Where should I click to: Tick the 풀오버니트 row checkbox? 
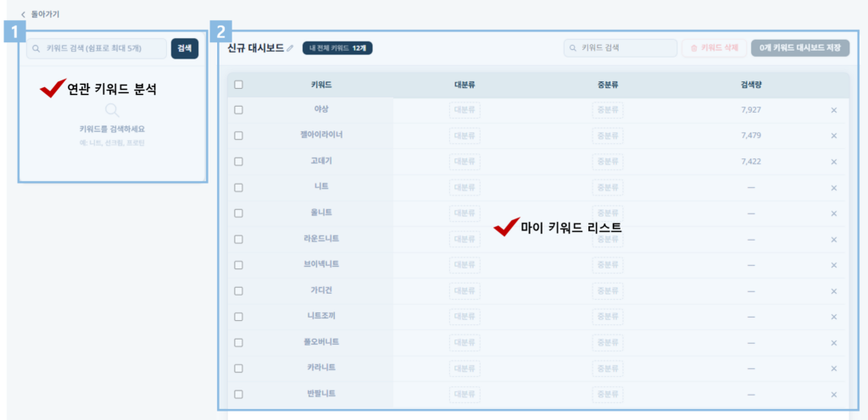(x=238, y=343)
